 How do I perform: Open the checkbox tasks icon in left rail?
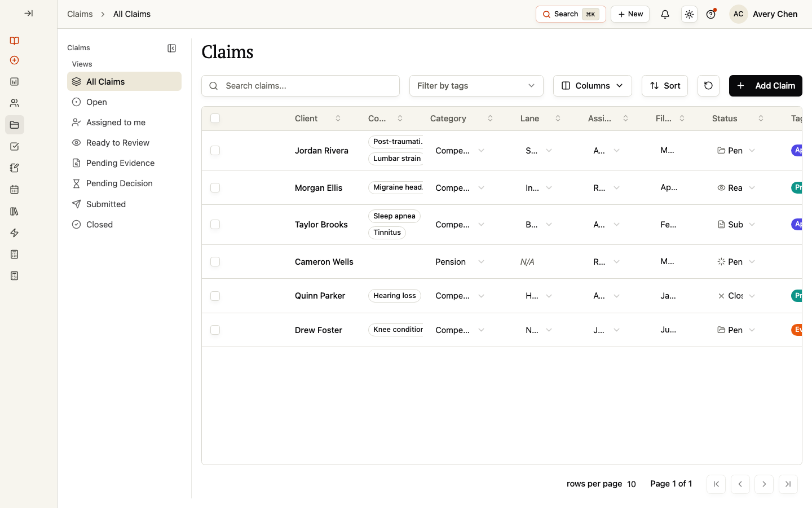click(15, 147)
